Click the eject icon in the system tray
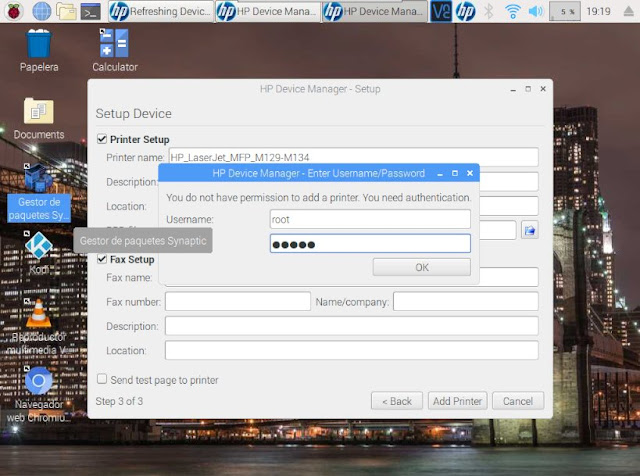Viewport: 640px width, 476px height. 629,11
